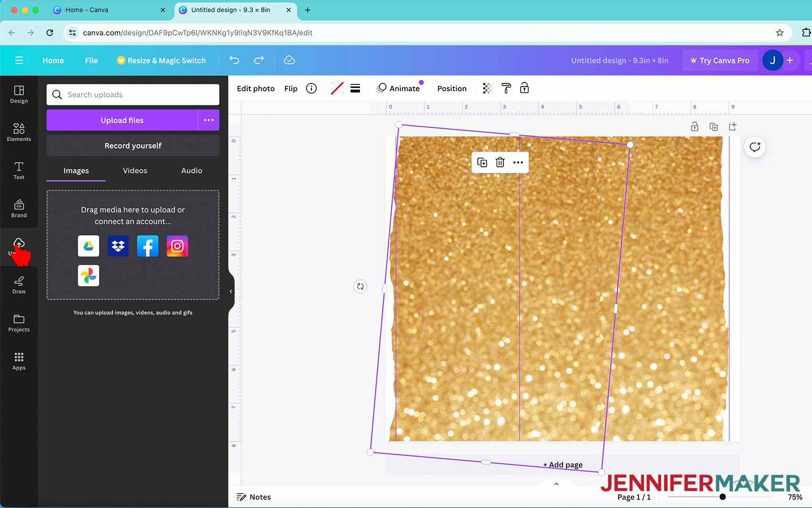Open the File menu
Viewport: 812px width, 508px height.
(x=91, y=60)
